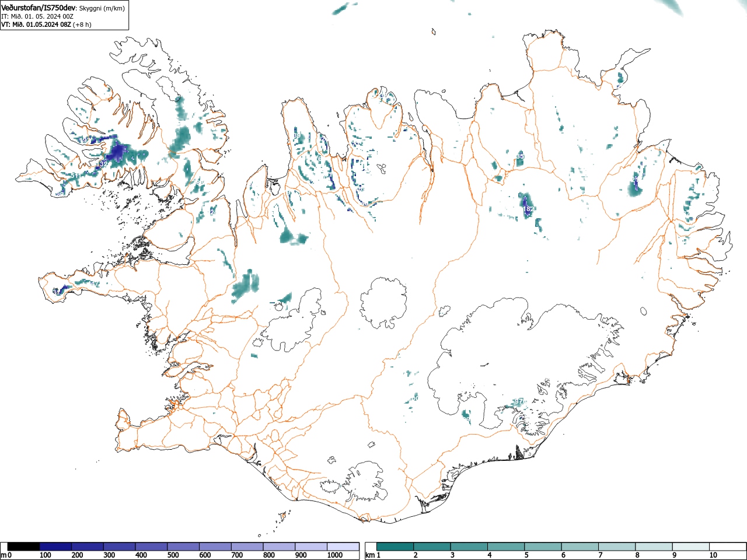Click the "200" tick label on the meter scale
The image size is (747, 560).
(x=78, y=555)
